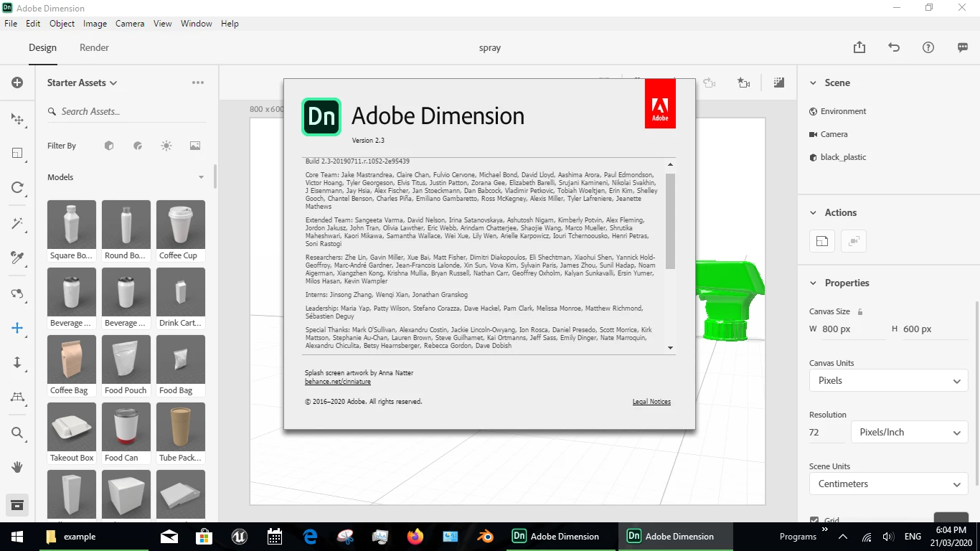Open the Scene Units Centimeters dropdown
Viewport: 980px width, 551px height.
tap(888, 484)
